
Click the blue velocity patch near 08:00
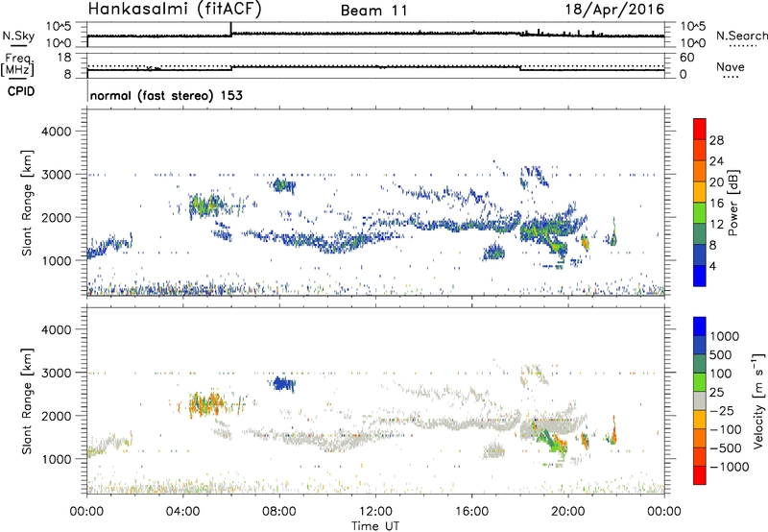coord(283,383)
